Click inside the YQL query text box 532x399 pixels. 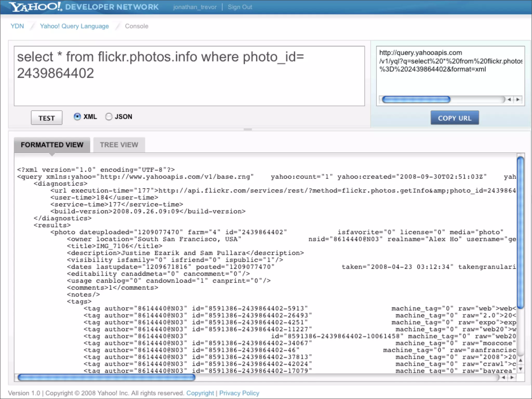point(189,76)
